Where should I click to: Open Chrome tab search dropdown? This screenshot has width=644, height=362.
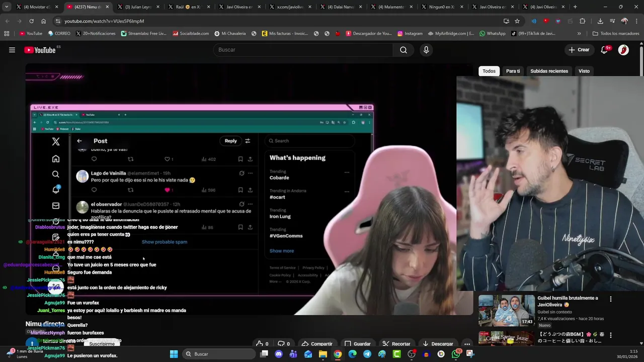point(7,7)
